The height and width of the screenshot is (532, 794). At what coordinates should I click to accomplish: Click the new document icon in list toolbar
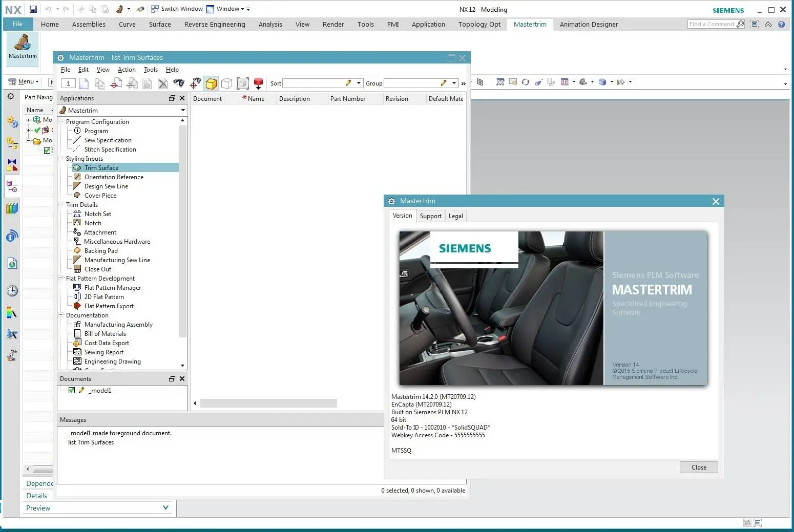pyautogui.click(x=84, y=83)
